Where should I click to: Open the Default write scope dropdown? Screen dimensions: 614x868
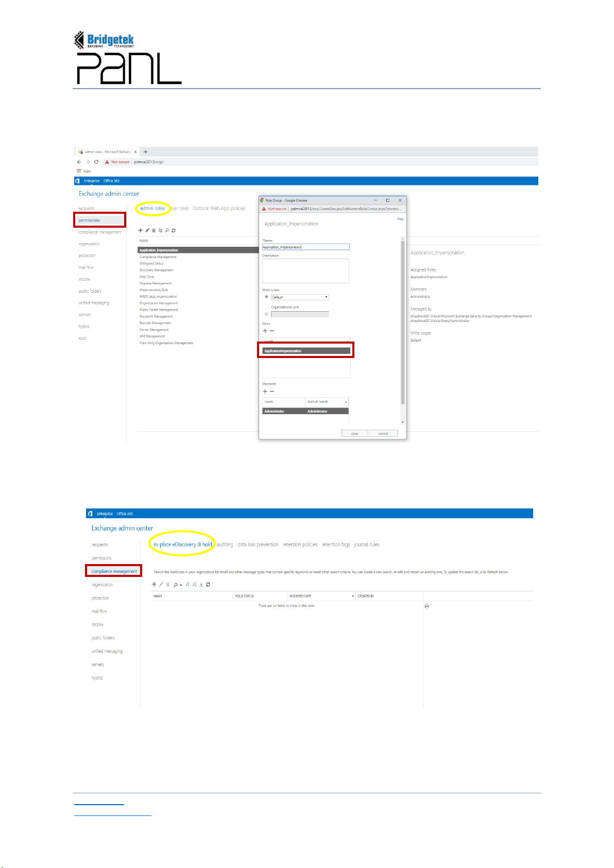(300, 297)
